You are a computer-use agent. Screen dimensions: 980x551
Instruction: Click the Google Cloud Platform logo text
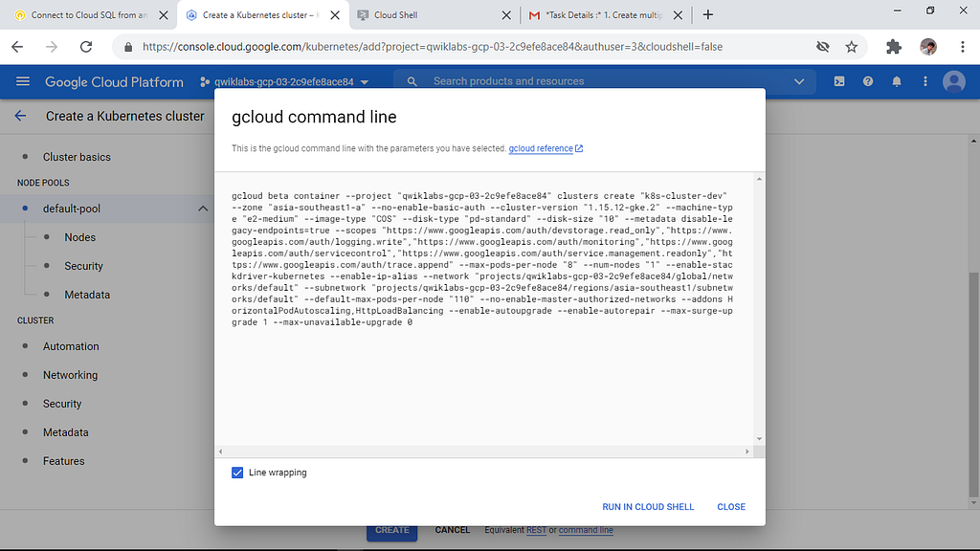pos(115,82)
